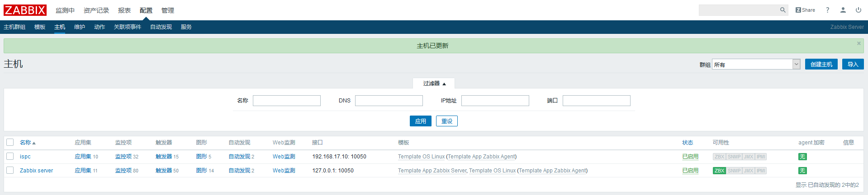Toggle 已启用 status for ispc
The width and height of the screenshot is (868, 195).
tap(690, 157)
